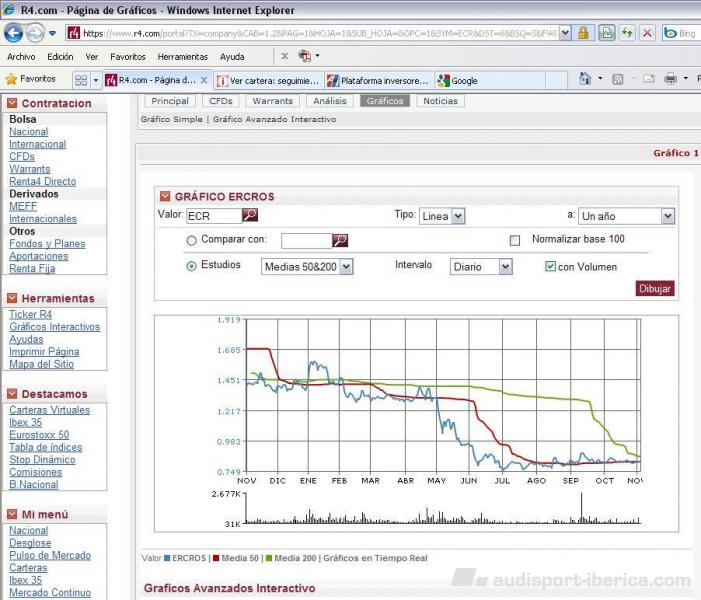Collapse the Herramientas sidebar section icon
The height and width of the screenshot is (600, 701).
[12, 298]
